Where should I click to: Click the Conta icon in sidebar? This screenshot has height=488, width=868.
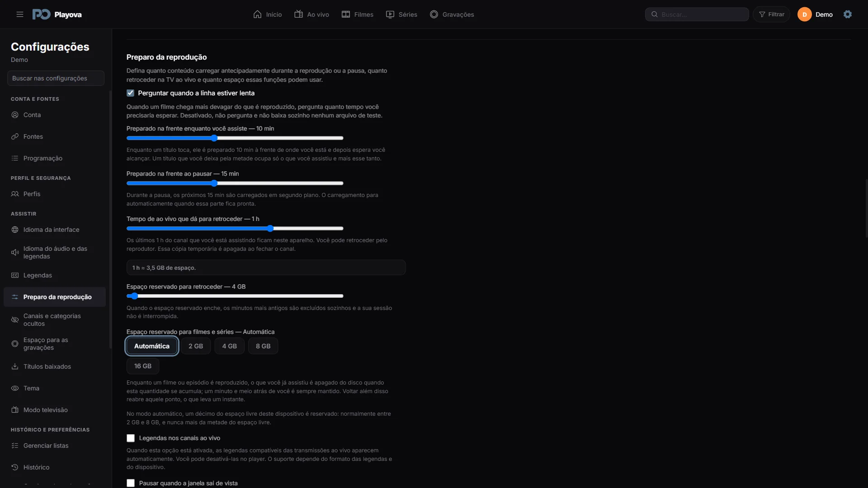tap(15, 115)
